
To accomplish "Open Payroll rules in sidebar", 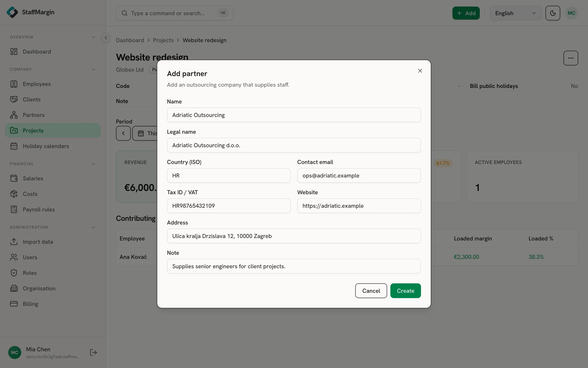I will point(53,210).
